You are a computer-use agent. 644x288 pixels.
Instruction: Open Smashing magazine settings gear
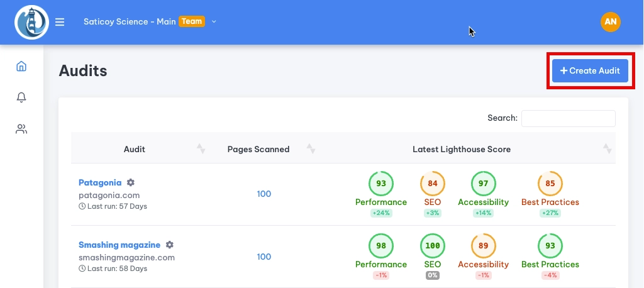170,245
